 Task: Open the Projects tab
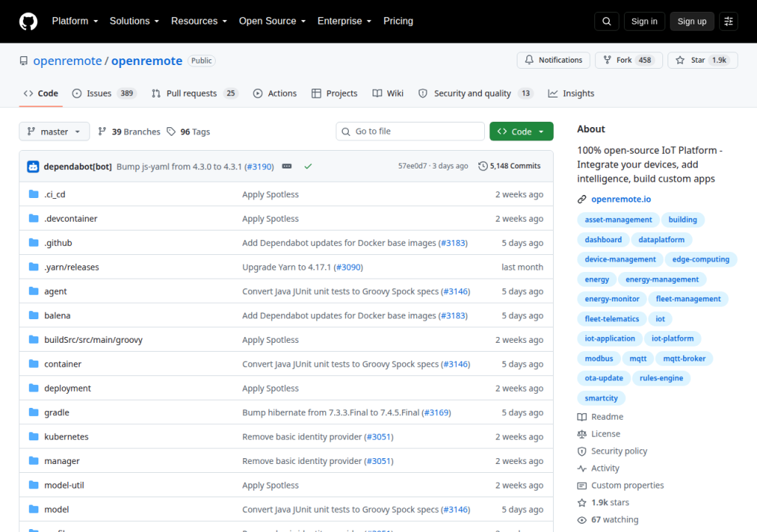335,94
